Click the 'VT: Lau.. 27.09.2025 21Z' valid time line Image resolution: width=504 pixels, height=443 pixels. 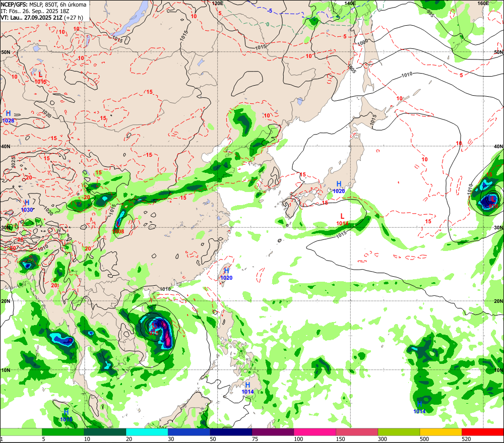tap(42, 18)
